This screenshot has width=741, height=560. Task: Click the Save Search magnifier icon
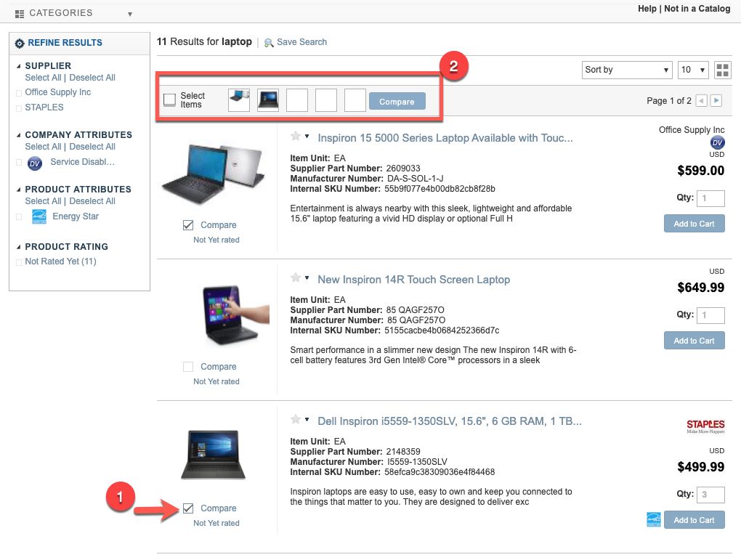point(268,43)
